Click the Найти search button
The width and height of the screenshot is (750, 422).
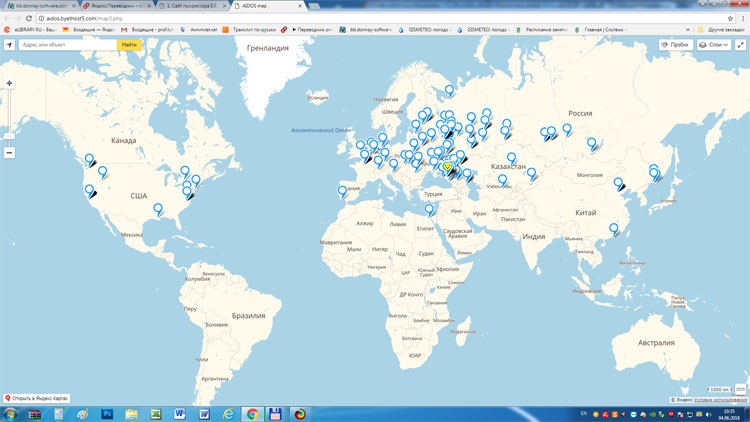129,45
